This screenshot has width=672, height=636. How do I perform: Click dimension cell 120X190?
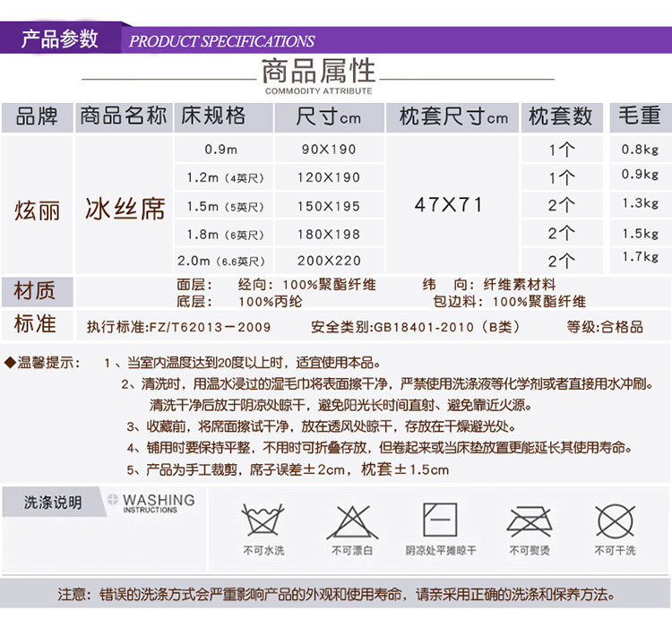(329, 177)
